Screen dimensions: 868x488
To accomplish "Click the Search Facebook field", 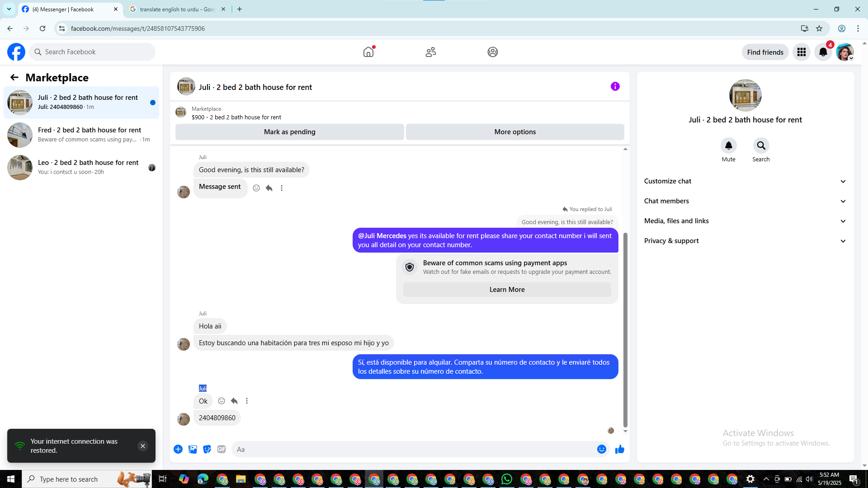I will pos(92,52).
